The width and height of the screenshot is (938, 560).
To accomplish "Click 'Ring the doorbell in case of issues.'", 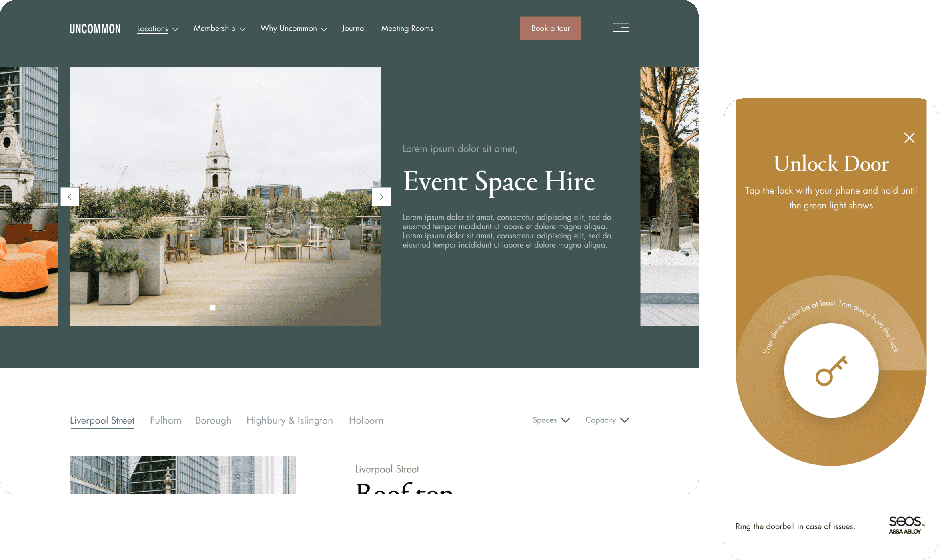I will pos(795,526).
